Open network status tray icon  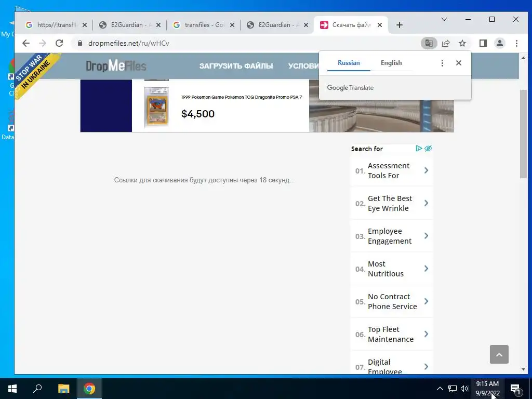[x=453, y=389]
